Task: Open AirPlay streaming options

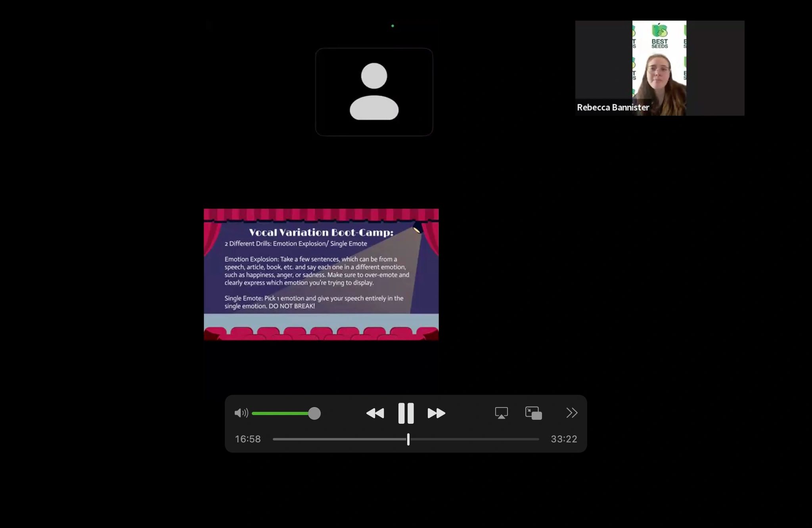Action: [501, 413]
